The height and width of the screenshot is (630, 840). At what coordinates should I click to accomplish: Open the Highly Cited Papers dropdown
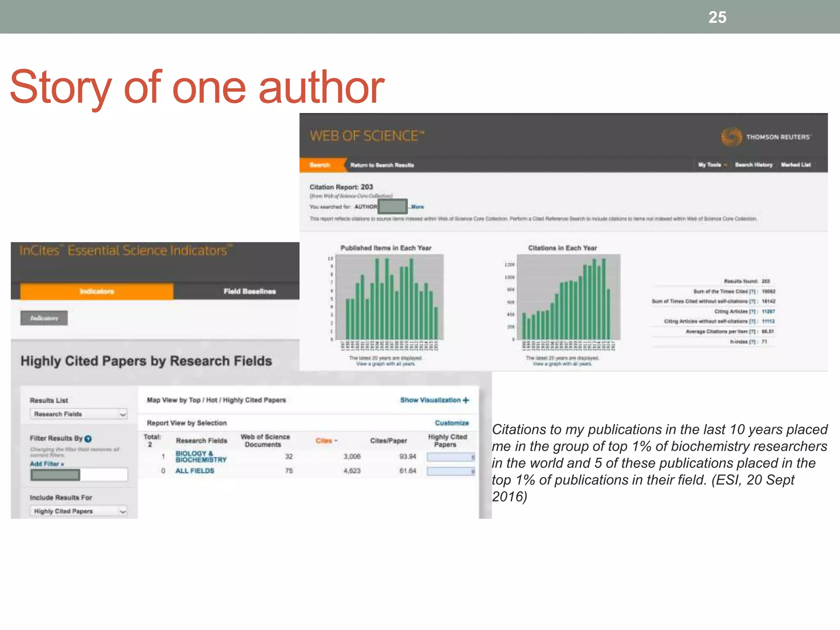tap(78, 511)
